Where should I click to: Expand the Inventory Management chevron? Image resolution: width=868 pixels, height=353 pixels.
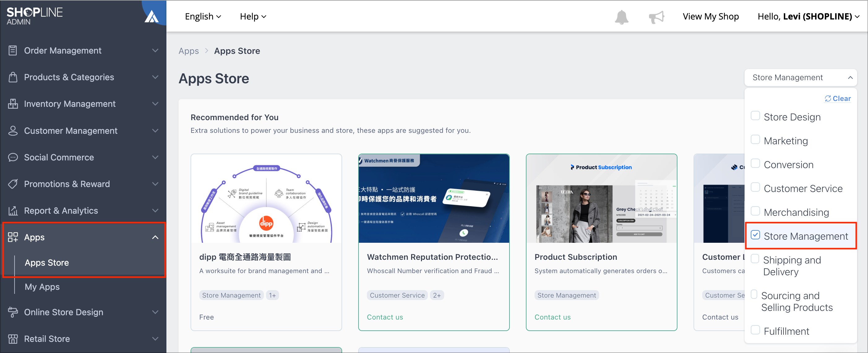coord(155,104)
